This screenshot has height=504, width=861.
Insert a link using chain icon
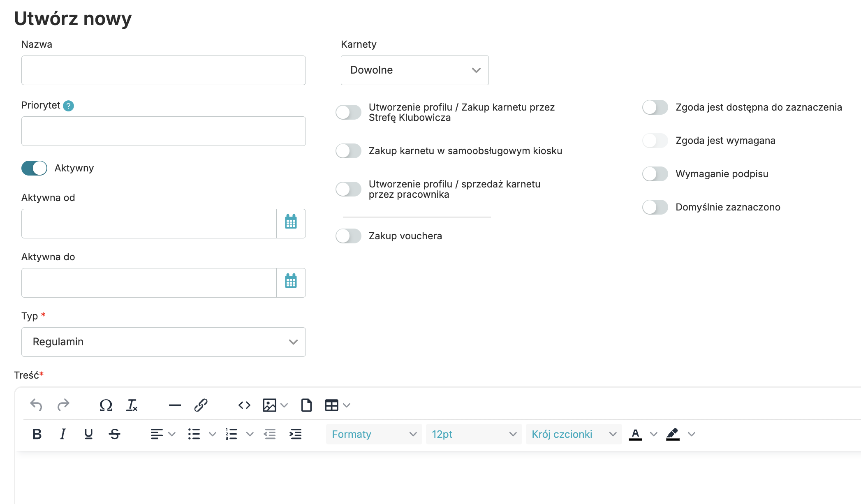pos(201,405)
